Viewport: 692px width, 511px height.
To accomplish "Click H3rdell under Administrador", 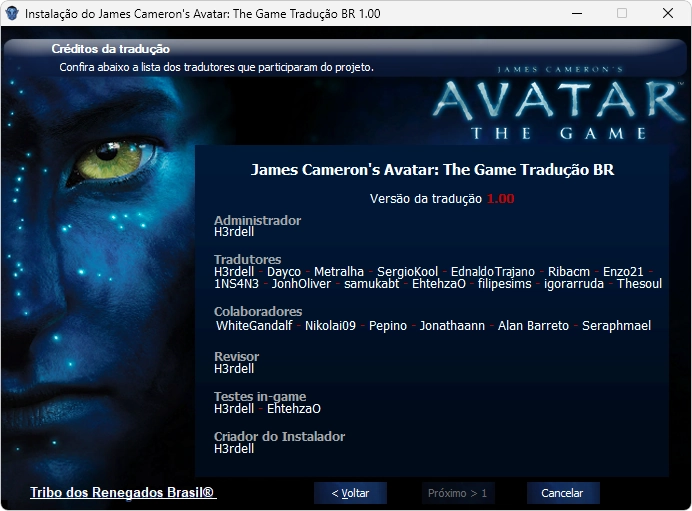I will [x=234, y=232].
